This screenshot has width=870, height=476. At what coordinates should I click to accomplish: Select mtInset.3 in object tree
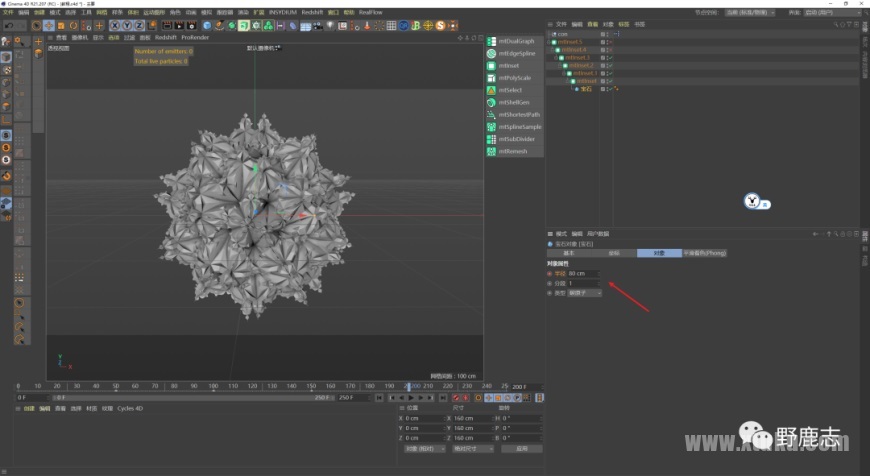pyautogui.click(x=578, y=57)
